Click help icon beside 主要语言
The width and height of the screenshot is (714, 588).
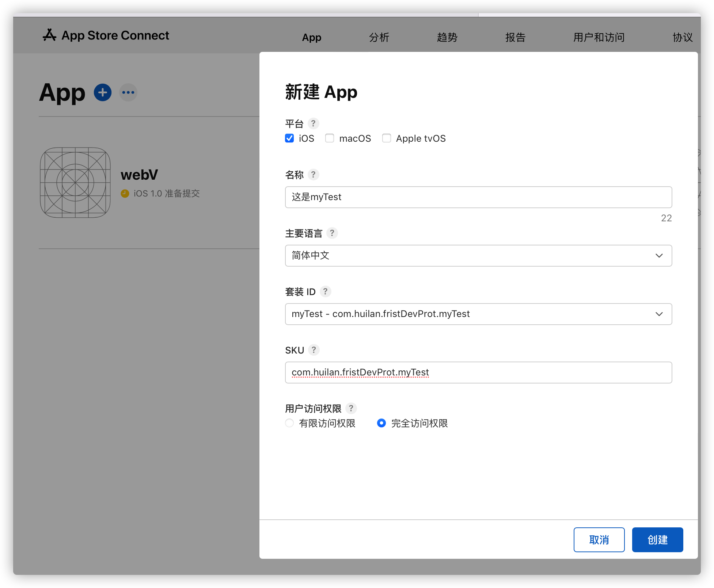pyautogui.click(x=332, y=233)
